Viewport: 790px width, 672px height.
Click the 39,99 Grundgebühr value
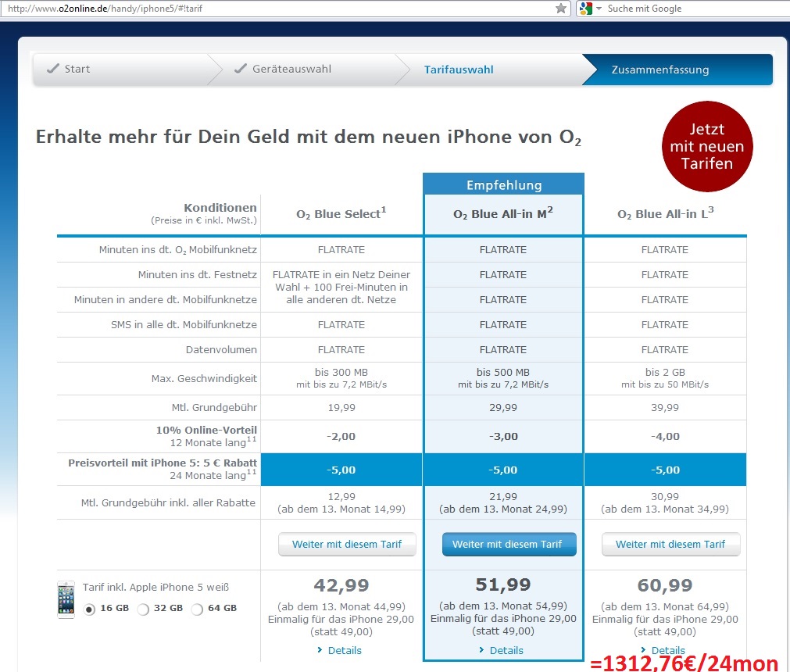[665, 408]
